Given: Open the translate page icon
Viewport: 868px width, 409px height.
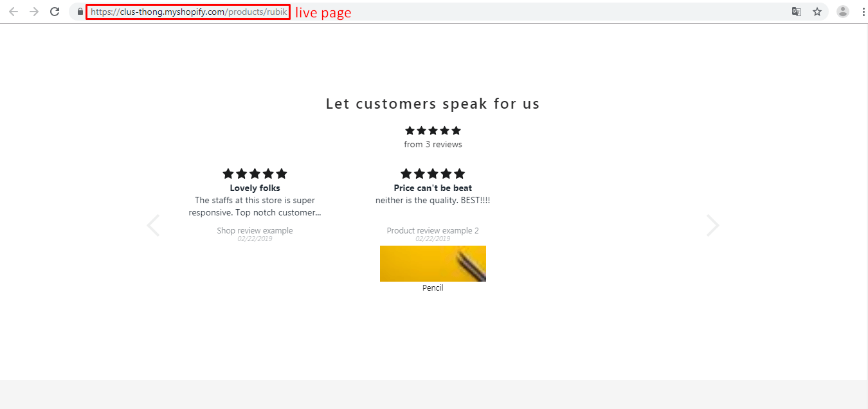Looking at the screenshot, I should (x=797, y=12).
